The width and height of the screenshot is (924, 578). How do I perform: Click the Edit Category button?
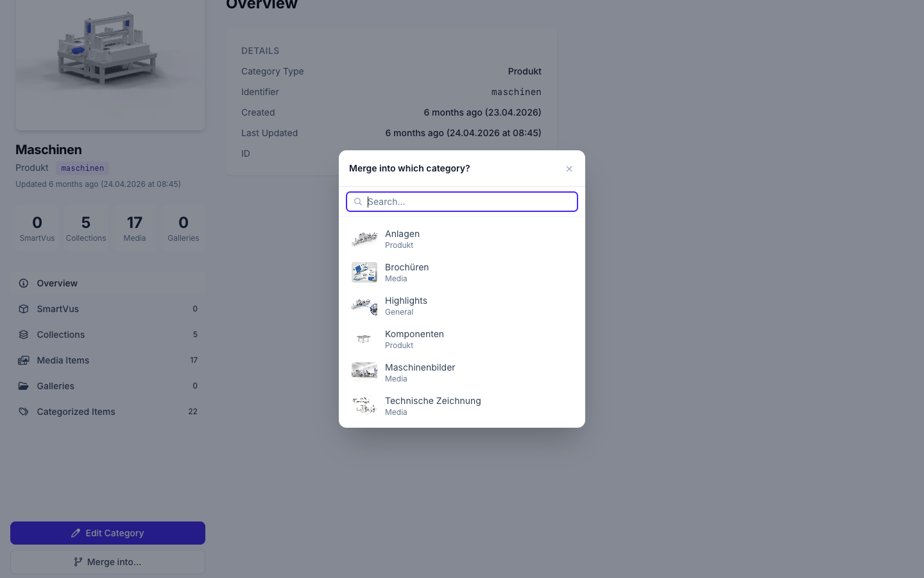coord(108,533)
